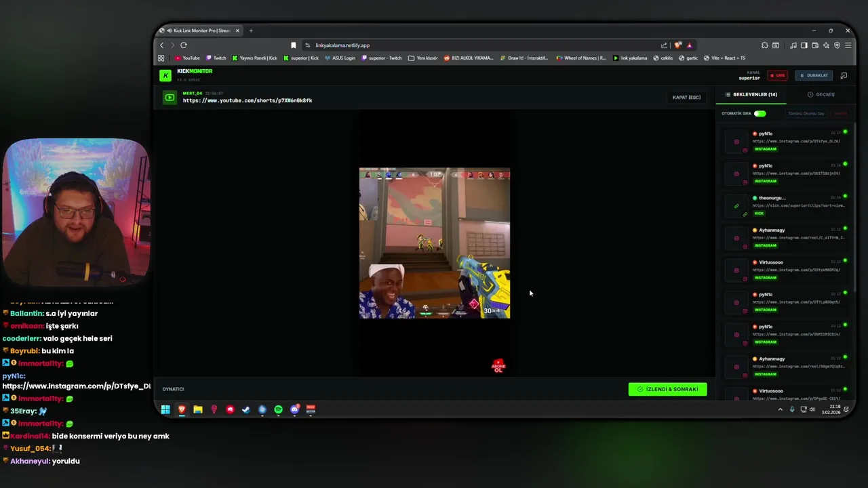Open the bookmarks apps grid icon
Viewport: 868px width, 488px height.
161,58
